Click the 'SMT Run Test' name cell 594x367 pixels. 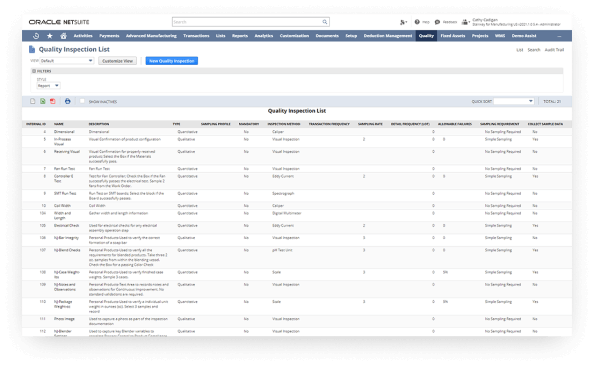65,193
